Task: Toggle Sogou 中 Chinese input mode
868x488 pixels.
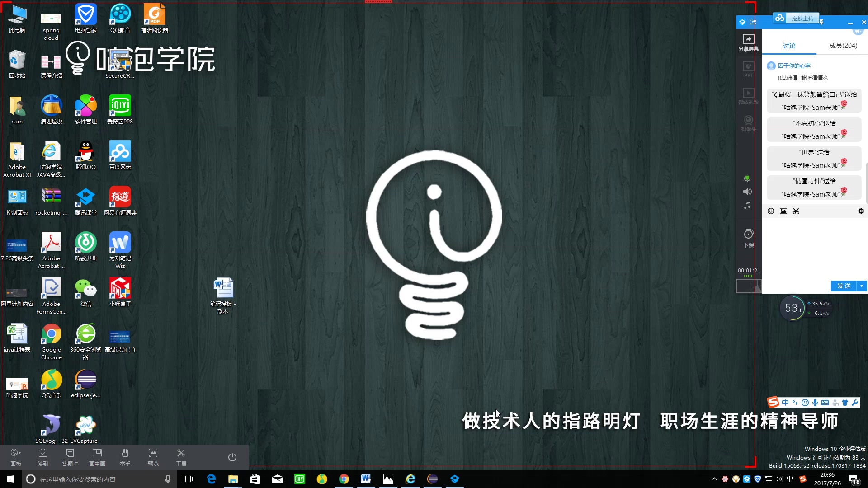Action: click(x=785, y=403)
